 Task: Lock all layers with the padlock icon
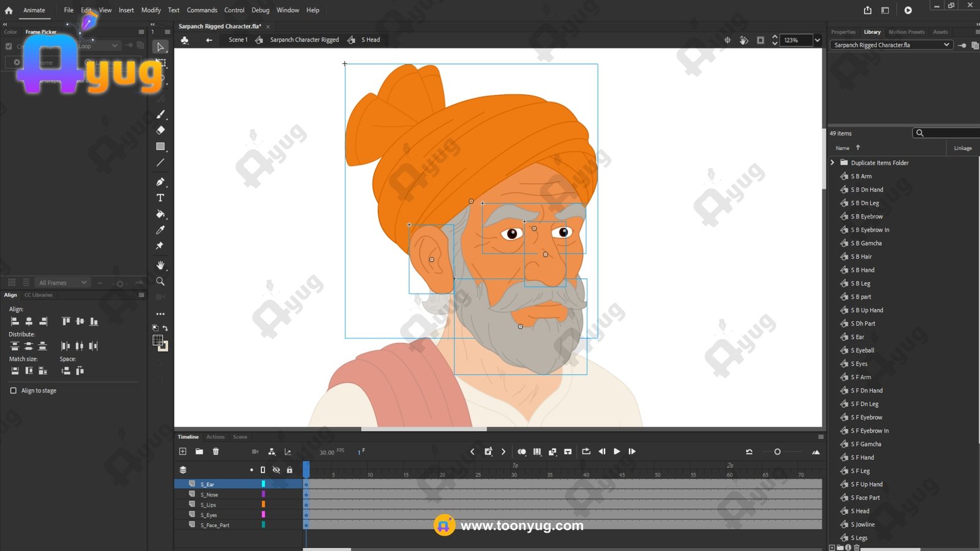290,470
